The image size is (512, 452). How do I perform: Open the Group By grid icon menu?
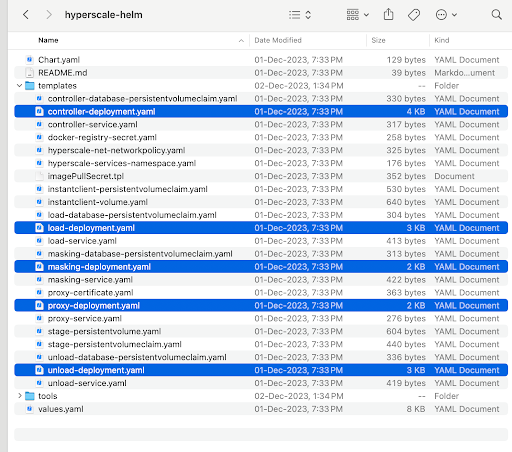358,15
